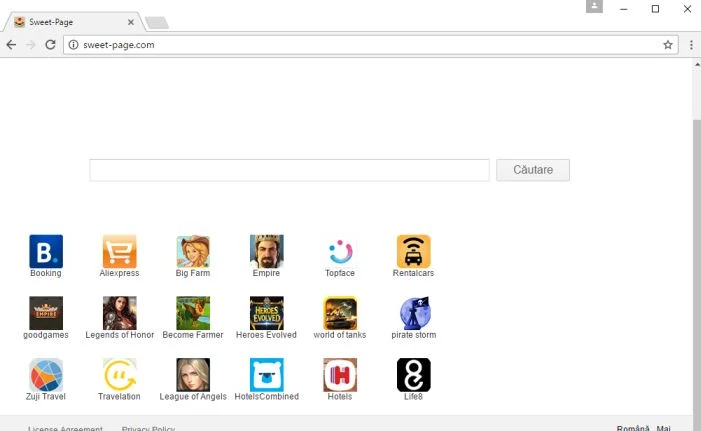Screen dimensions: 701x431
Task: Click the Heroes Evolved text label
Action: [x=266, y=335]
